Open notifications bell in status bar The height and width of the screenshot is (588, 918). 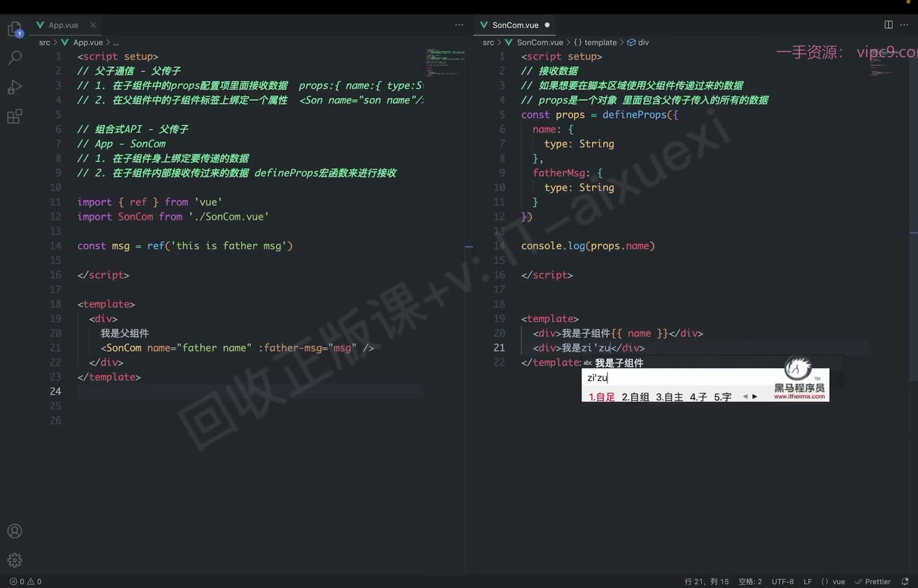(905, 581)
